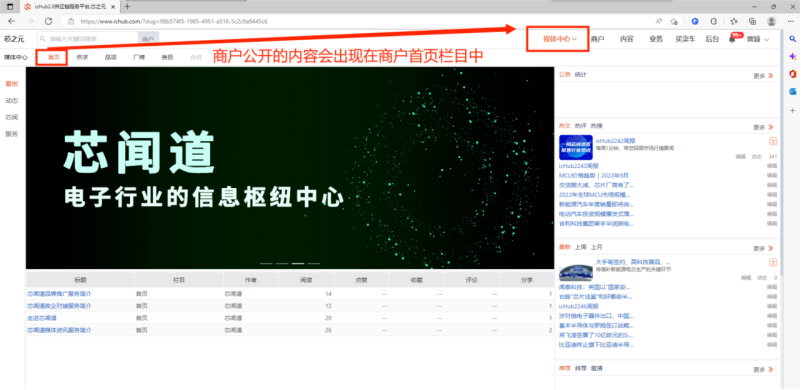The width and height of the screenshot is (801, 390).
Task: Open the Edge sidebar search icon
Action: coord(793,39)
